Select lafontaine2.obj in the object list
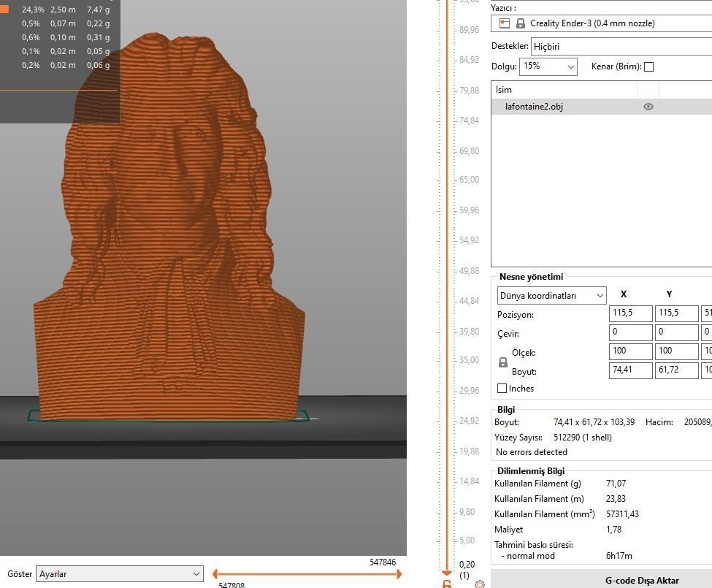The width and height of the screenshot is (712, 588). 601,107
